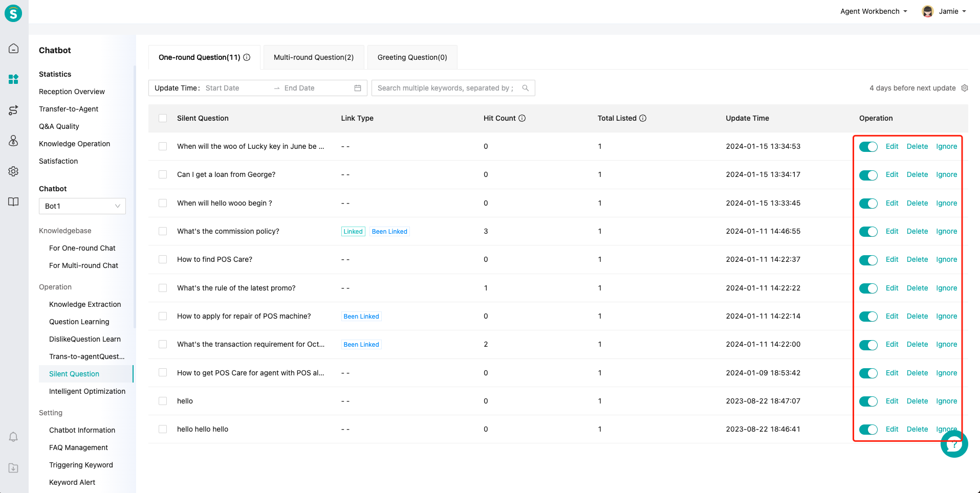Click the S logo icon at top left

pyautogui.click(x=13, y=13)
